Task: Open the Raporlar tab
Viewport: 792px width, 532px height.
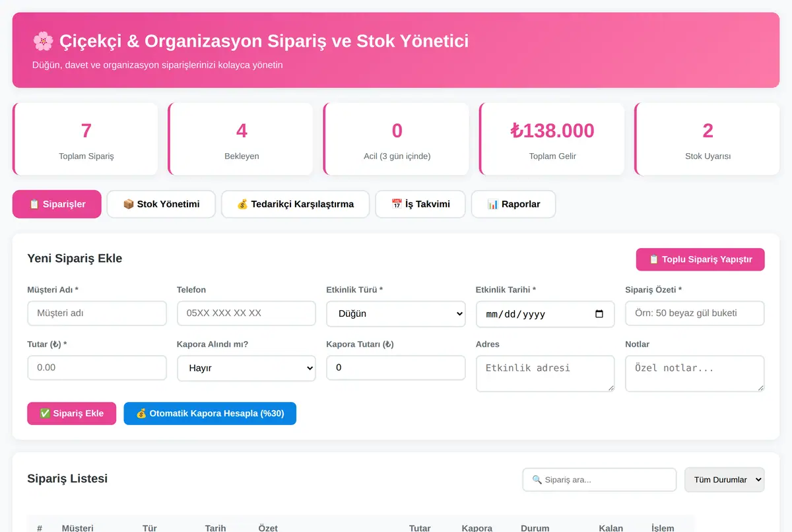Action: coord(513,204)
